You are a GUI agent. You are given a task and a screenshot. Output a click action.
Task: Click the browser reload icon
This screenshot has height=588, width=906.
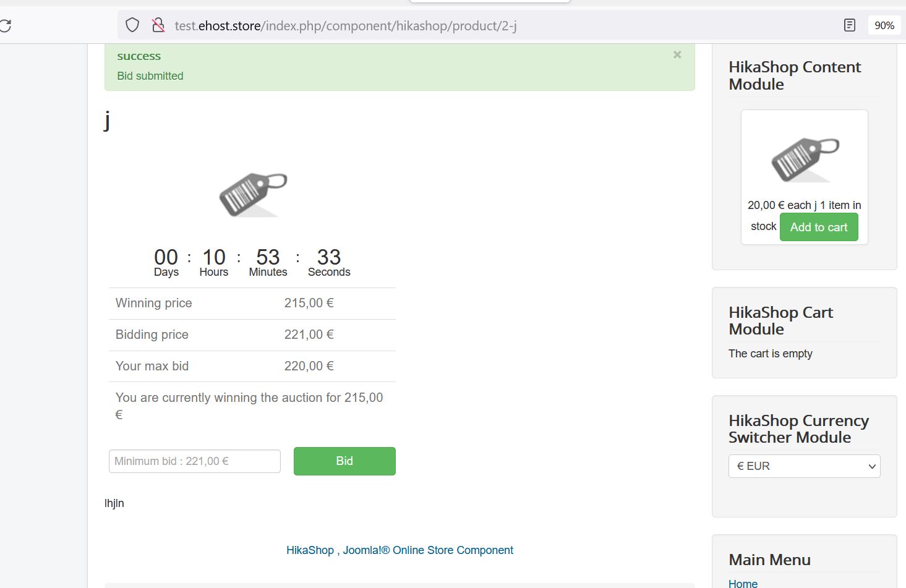[5, 25]
